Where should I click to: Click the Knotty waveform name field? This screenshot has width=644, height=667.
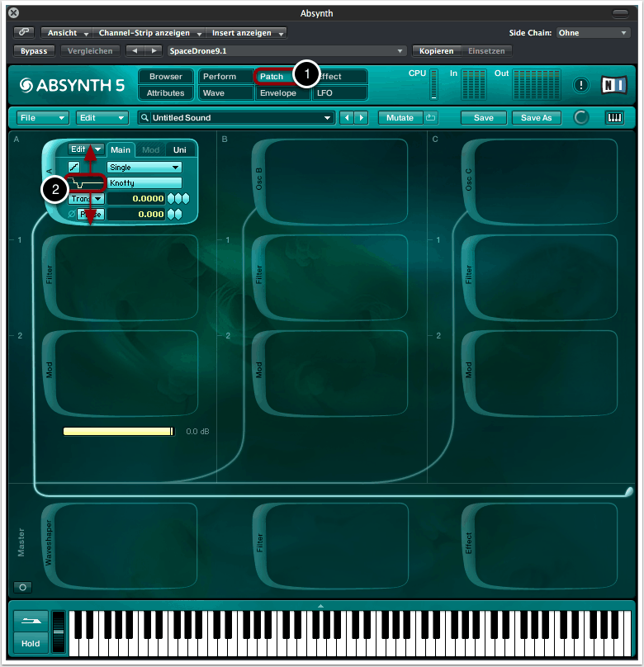[x=144, y=183]
